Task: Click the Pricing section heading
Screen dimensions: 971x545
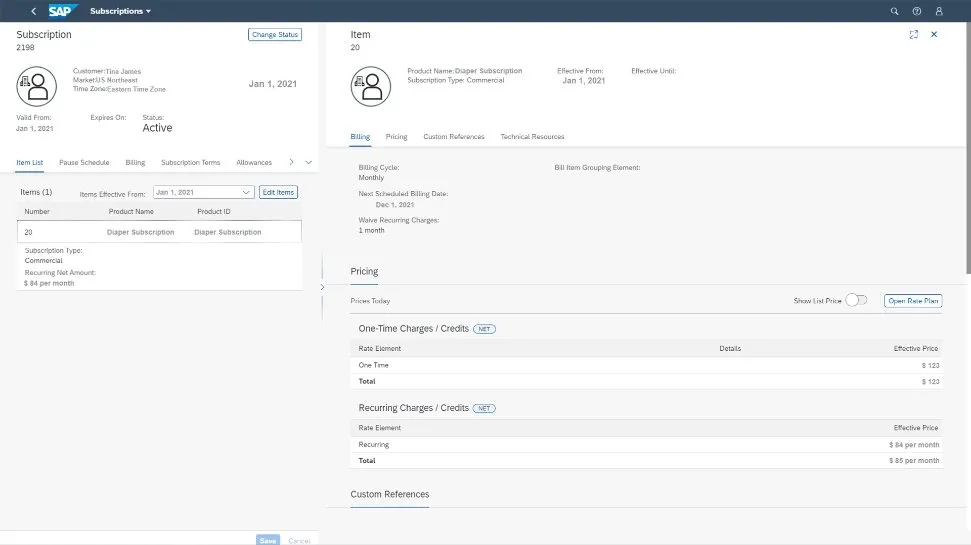Action: [x=364, y=271]
